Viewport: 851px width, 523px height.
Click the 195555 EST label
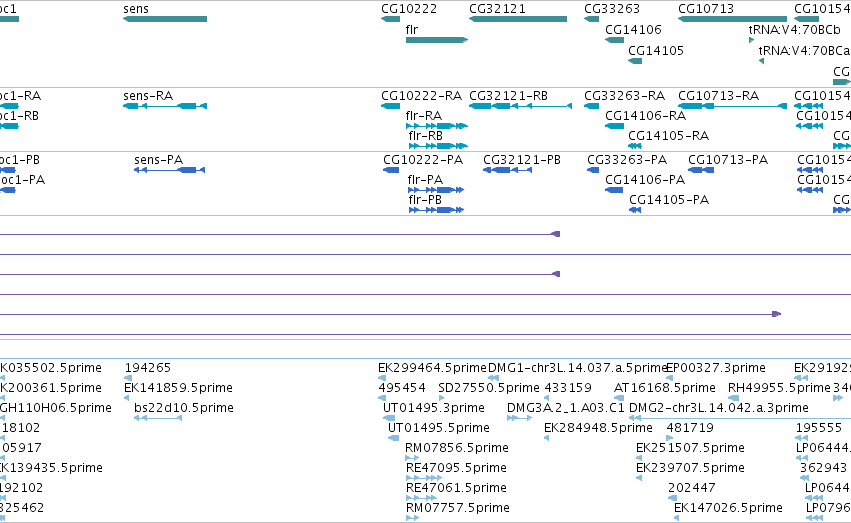[x=819, y=428]
